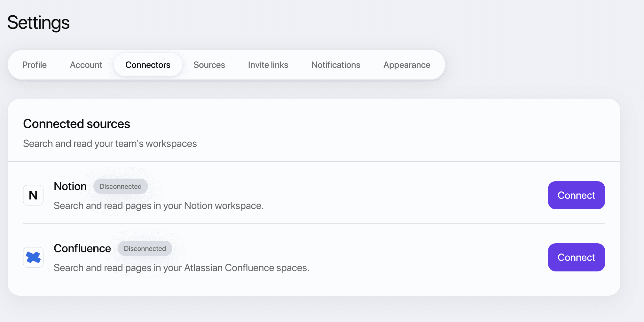The image size is (644, 322).
Task: Connect the Confluence source
Action: (576, 257)
